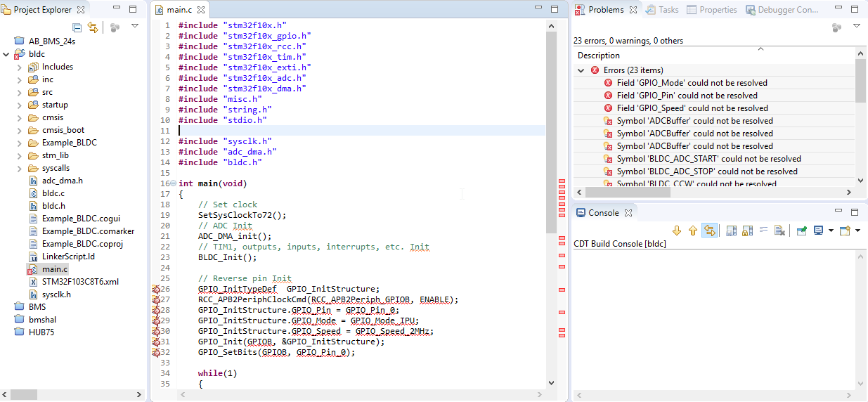Collapse the bldc project
The image size is (868, 402).
point(6,54)
